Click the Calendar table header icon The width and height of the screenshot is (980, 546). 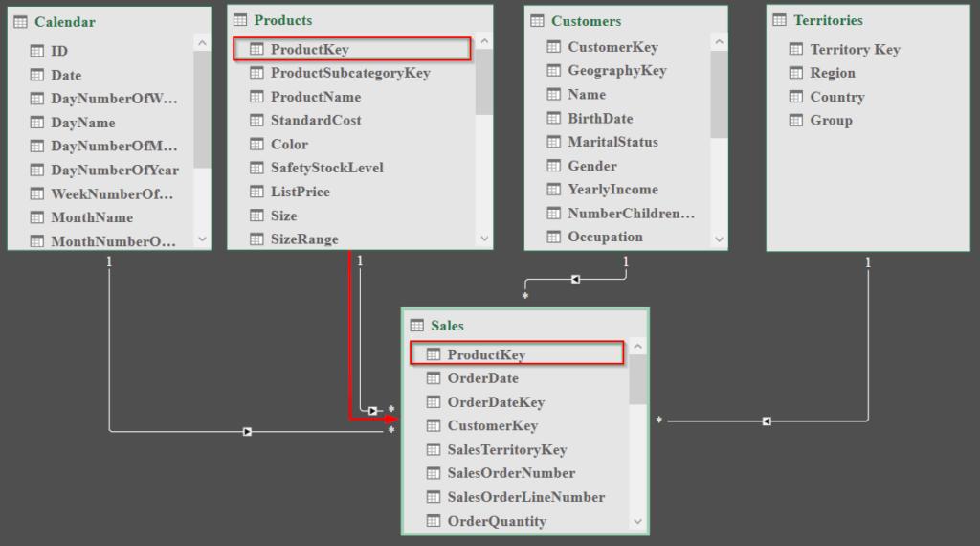pyautogui.click(x=21, y=22)
